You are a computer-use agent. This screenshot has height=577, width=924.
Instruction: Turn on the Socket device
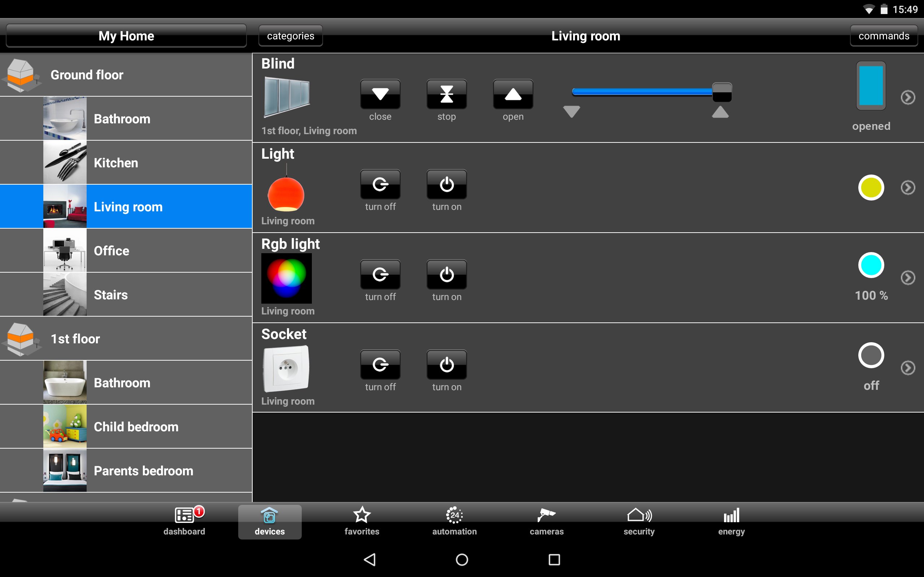446,365
